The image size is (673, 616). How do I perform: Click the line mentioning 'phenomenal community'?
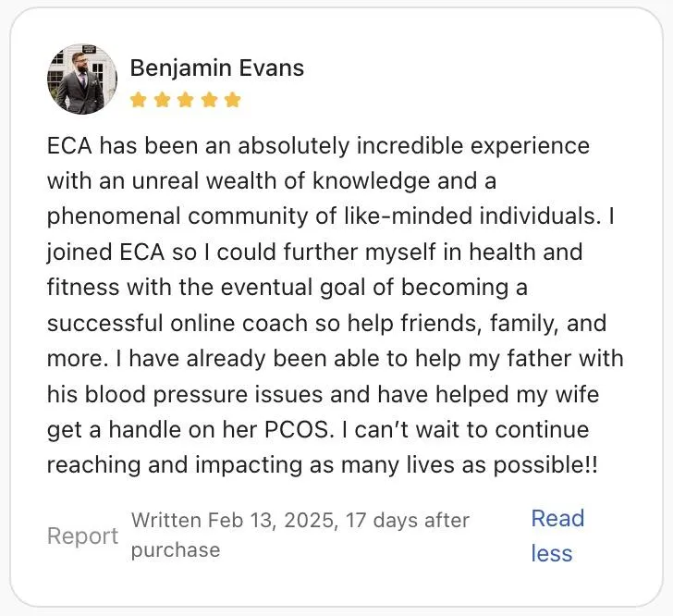[331, 216]
